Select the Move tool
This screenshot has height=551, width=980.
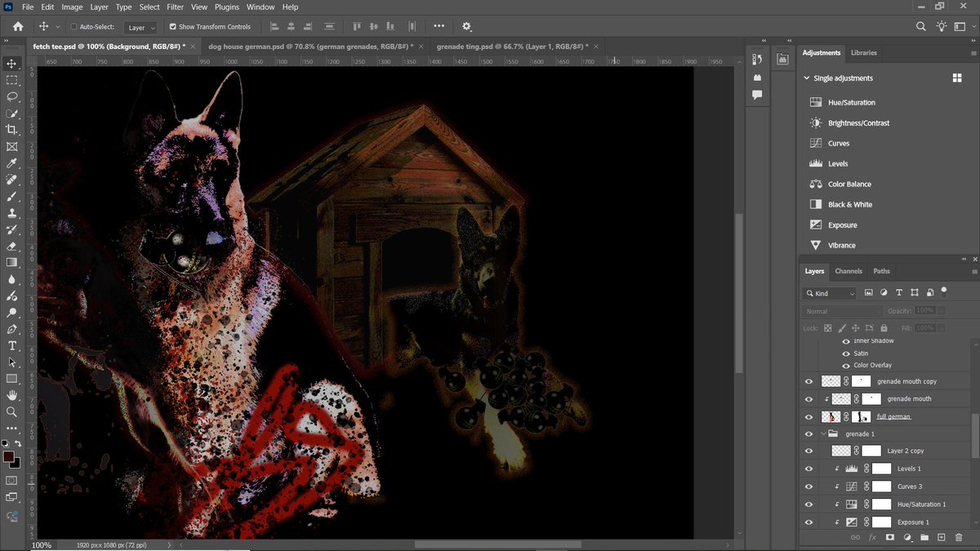[x=11, y=64]
